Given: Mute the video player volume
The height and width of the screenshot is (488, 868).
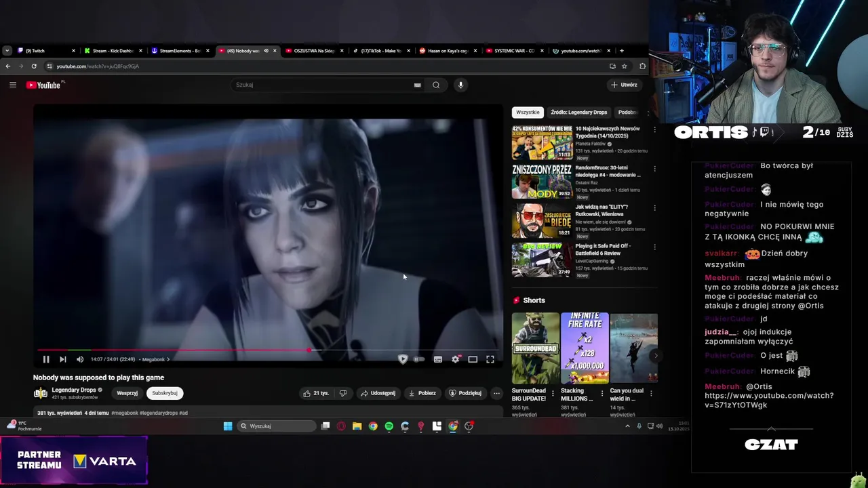Looking at the screenshot, I should click(x=80, y=359).
